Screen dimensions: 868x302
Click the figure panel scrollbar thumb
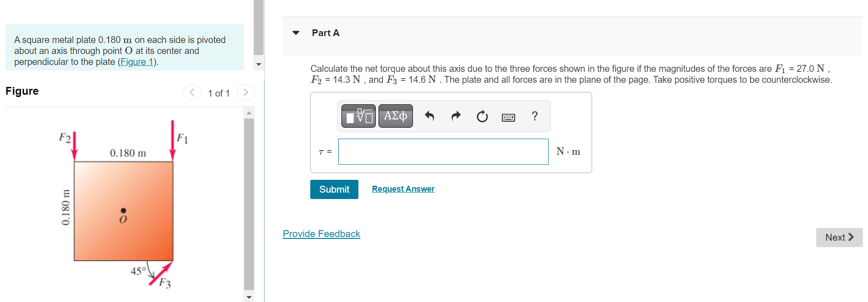coord(249,205)
